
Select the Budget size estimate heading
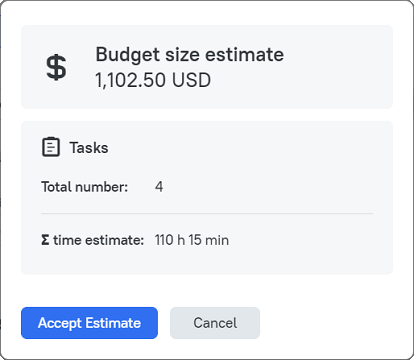(x=190, y=54)
